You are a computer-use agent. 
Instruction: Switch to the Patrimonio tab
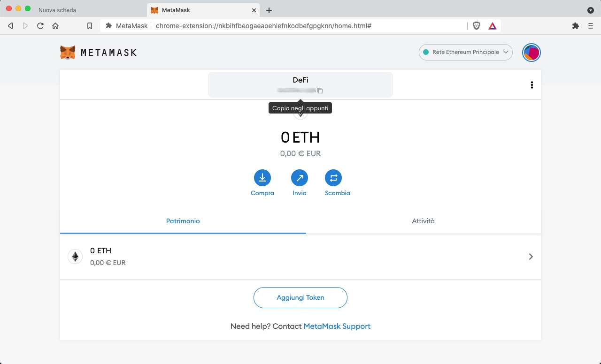(183, 221)
